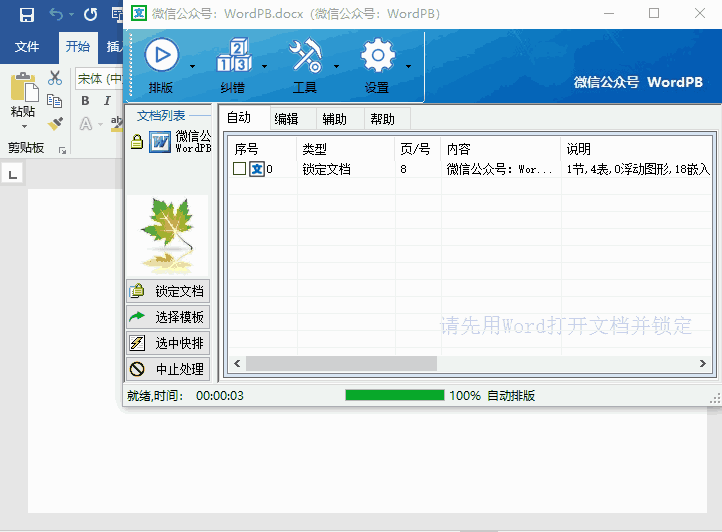Click the 微信公众号: Wor... content cell
722x532 pixels.
[x=499, y=169]
